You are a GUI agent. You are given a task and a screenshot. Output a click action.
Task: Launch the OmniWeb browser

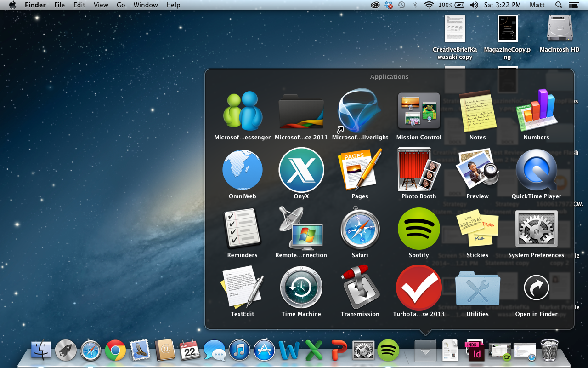pyautogui.click(x=243, y=170)
